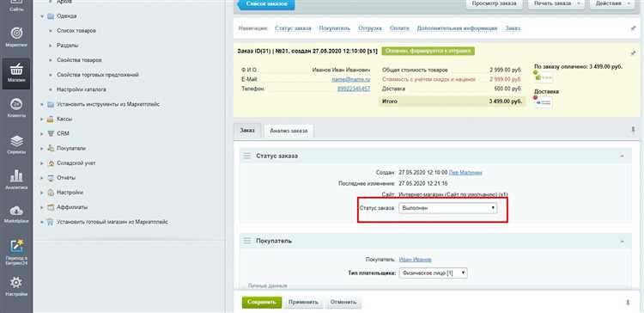
Task: Click the Применить button
Action: tap(303, 303)
